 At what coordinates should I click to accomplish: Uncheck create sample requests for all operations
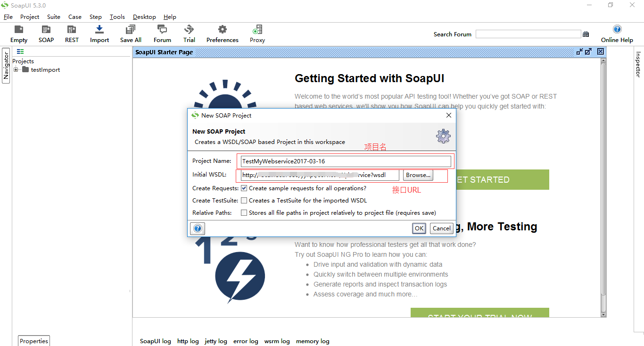click(244, 187)
